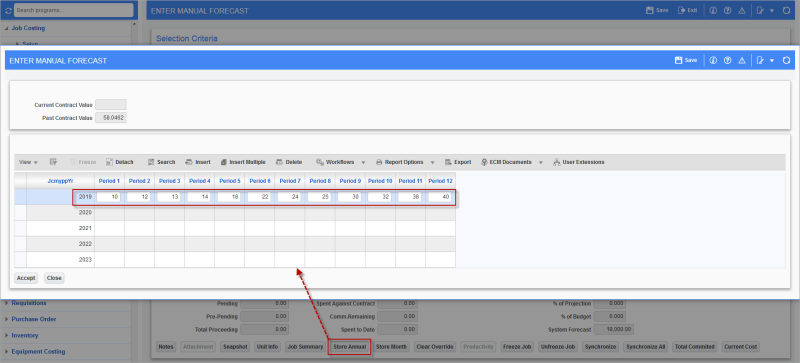
Task: Click the Period 1 column header
Action: [109, 181]
